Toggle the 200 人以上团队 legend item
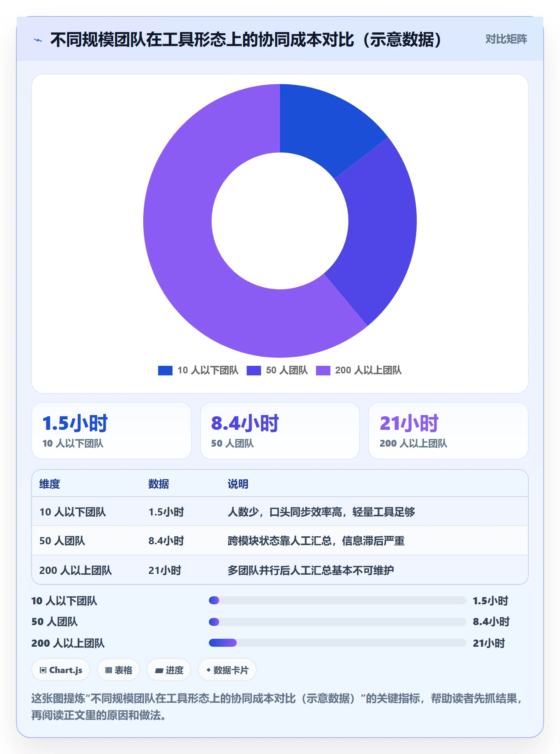This screenshot has width=560, height=754. (359, 370)
